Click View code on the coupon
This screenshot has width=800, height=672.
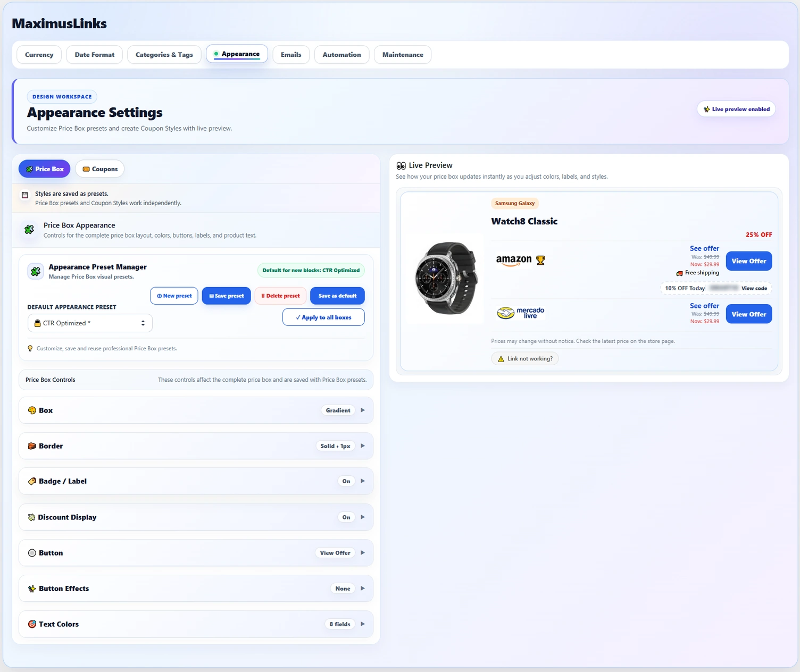(754, 288)
